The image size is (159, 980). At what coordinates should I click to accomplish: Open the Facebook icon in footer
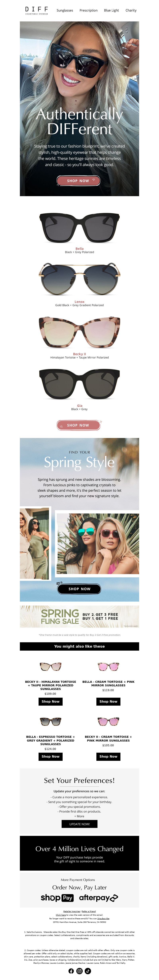[71, 971]
